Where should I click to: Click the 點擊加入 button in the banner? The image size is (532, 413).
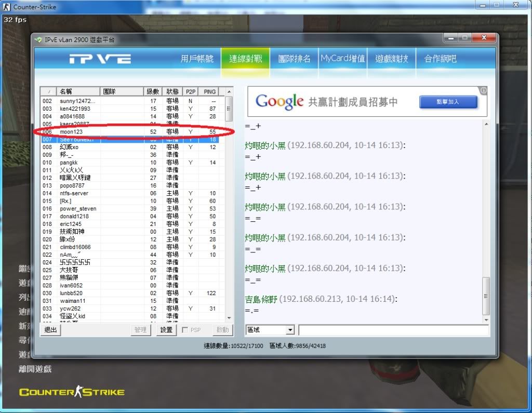coord(448,102)
